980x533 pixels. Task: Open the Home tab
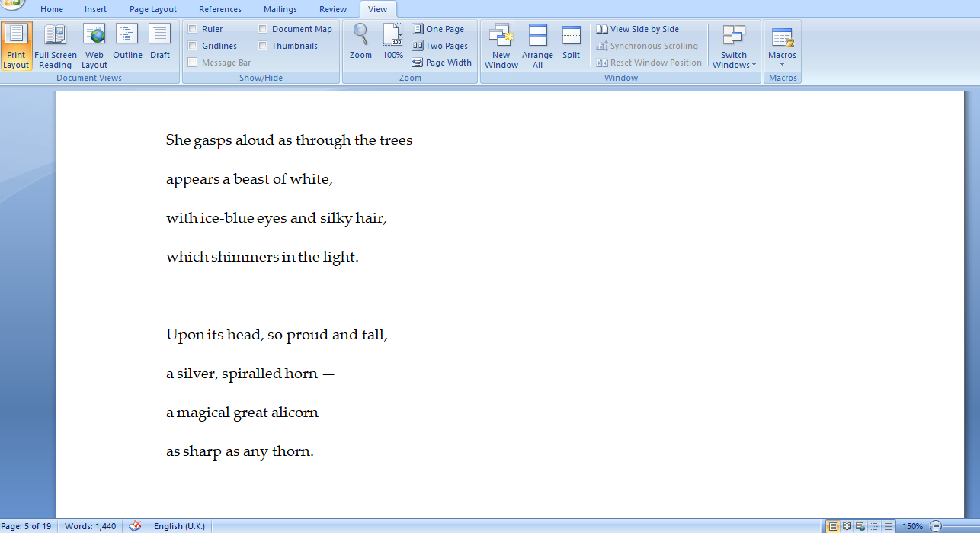click(x=52, y=9)
